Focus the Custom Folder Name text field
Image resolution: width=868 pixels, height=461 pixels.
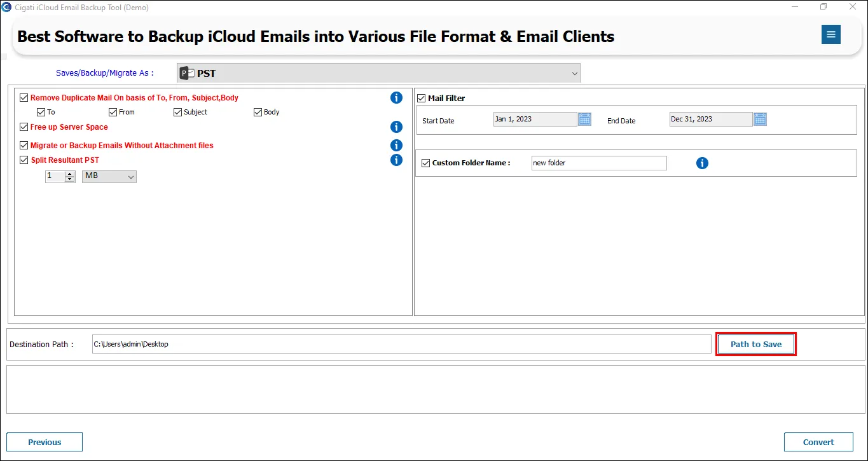[599, 163]
